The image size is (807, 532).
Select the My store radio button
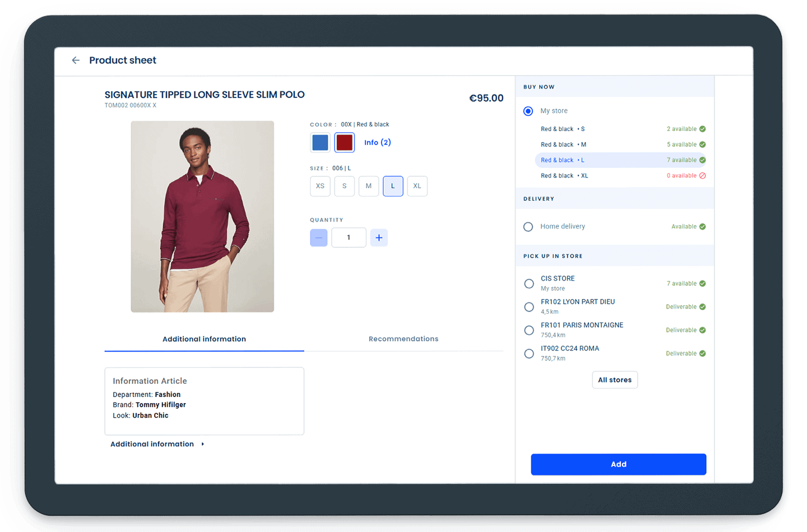[528, 111]
